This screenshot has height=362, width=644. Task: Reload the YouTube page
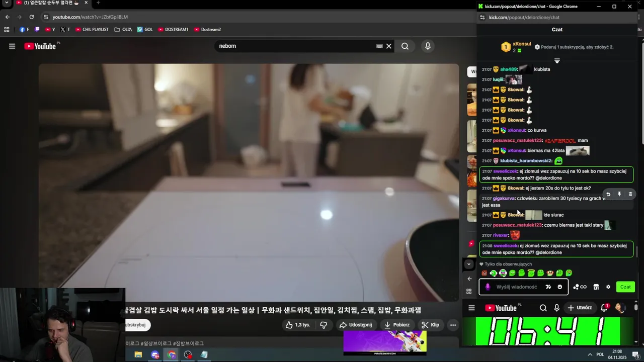tap(31, 17)
